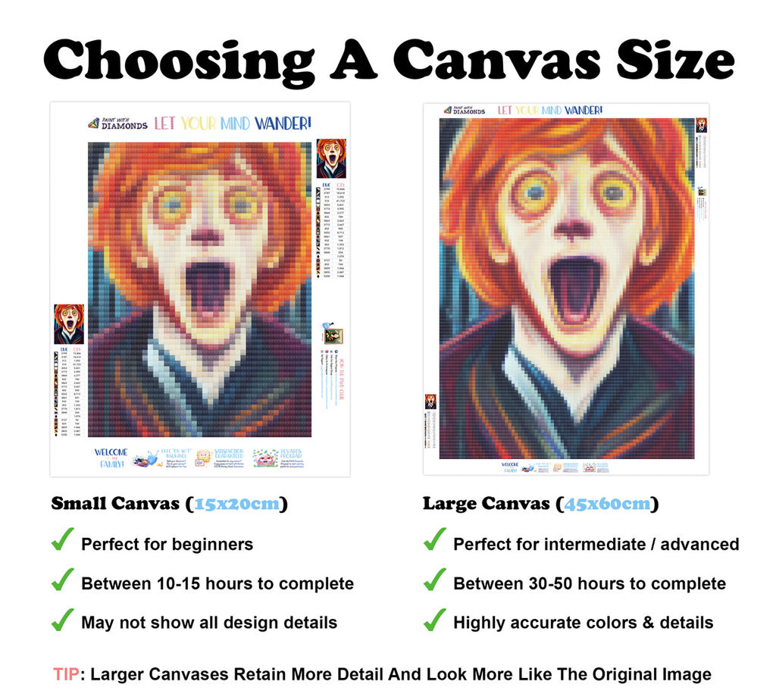Click the Small Canvas label
Screen dimensions: 776x700
pyautogui.click(x=115, y=504)
